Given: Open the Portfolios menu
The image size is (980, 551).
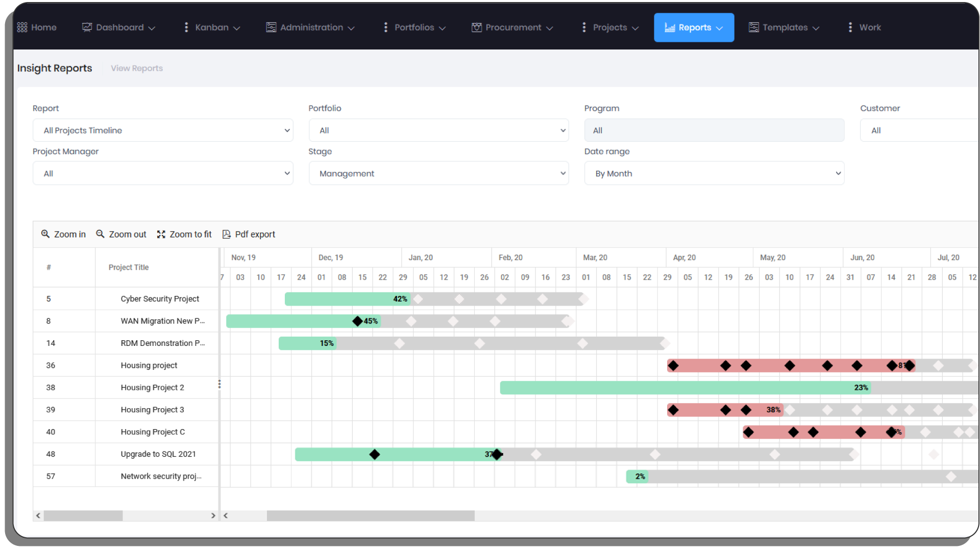Looking at the screenshot, I should [414, 28].
